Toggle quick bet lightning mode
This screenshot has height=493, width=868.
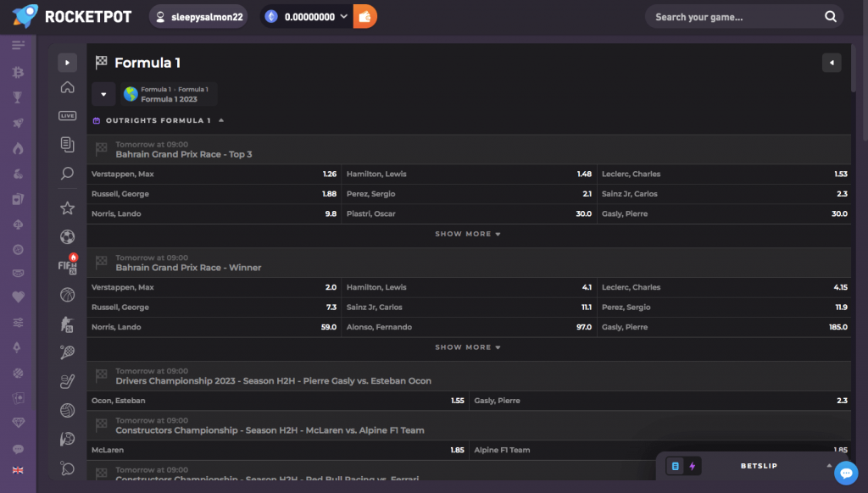pos(693,467)
